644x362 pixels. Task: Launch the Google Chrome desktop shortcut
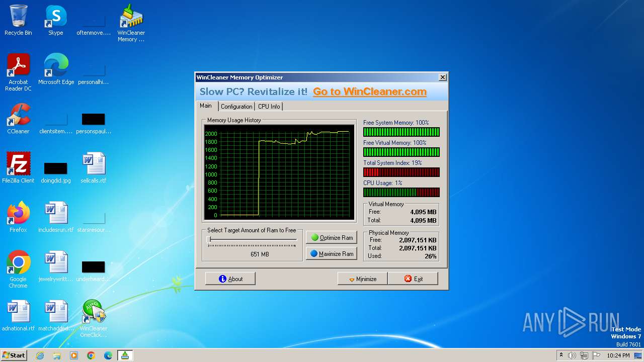(x=18, y=269)
